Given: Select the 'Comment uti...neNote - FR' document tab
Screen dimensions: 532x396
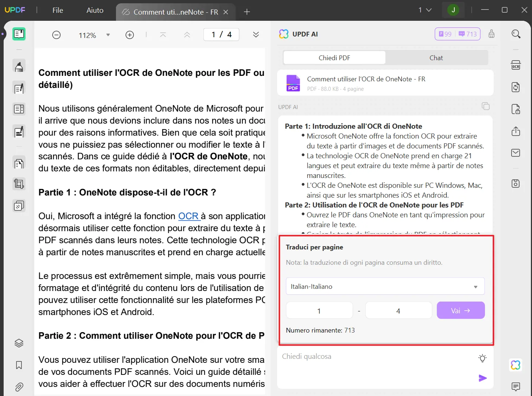Looking at the screenshot, I should (176, 12).
